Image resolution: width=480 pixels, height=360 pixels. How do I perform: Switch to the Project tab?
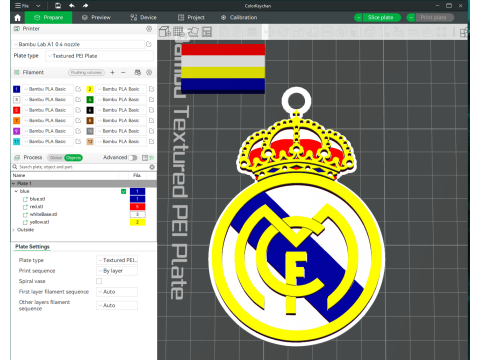pyautogui.click(x=191, y=18)
